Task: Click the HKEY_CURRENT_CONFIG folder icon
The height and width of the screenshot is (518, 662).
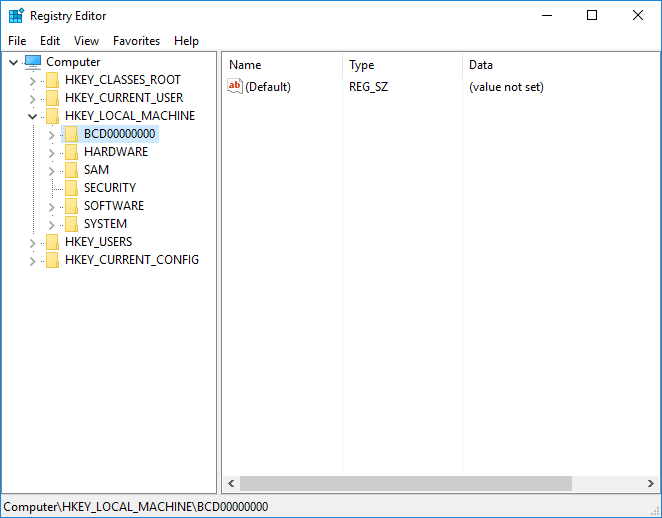Action: pyautogui.click(x=52, y=260)
